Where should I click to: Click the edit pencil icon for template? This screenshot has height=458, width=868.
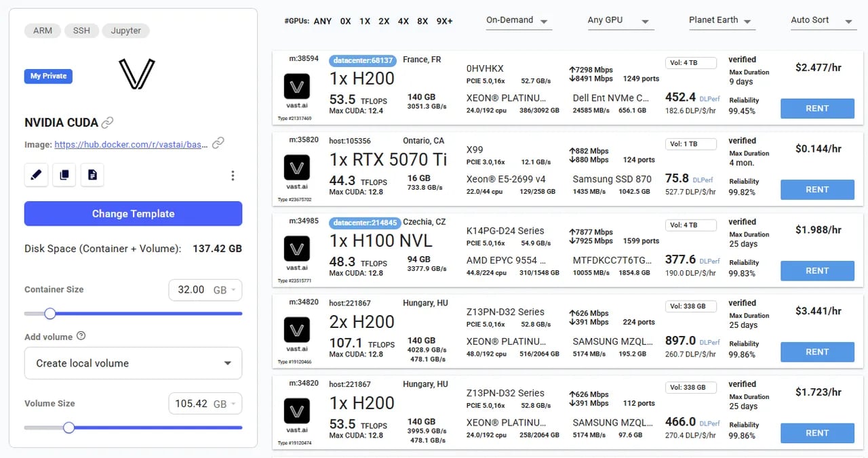(36, 175)
